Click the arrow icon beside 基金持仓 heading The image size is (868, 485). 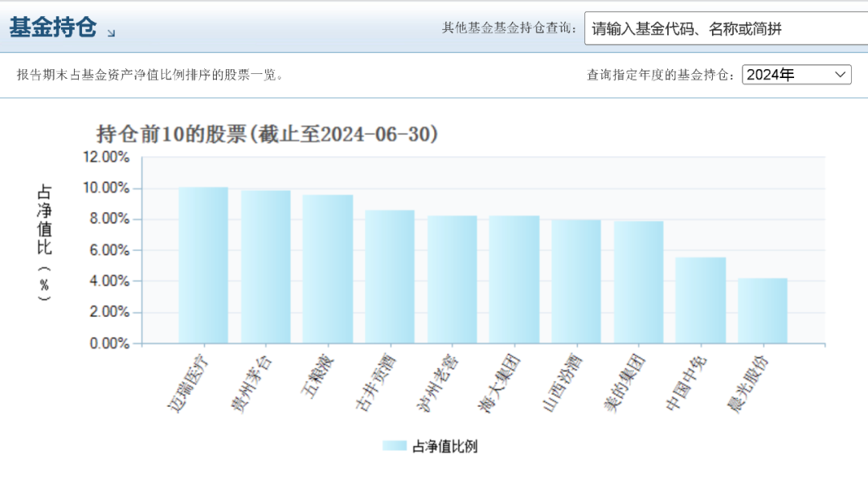[x=111, y=33]
